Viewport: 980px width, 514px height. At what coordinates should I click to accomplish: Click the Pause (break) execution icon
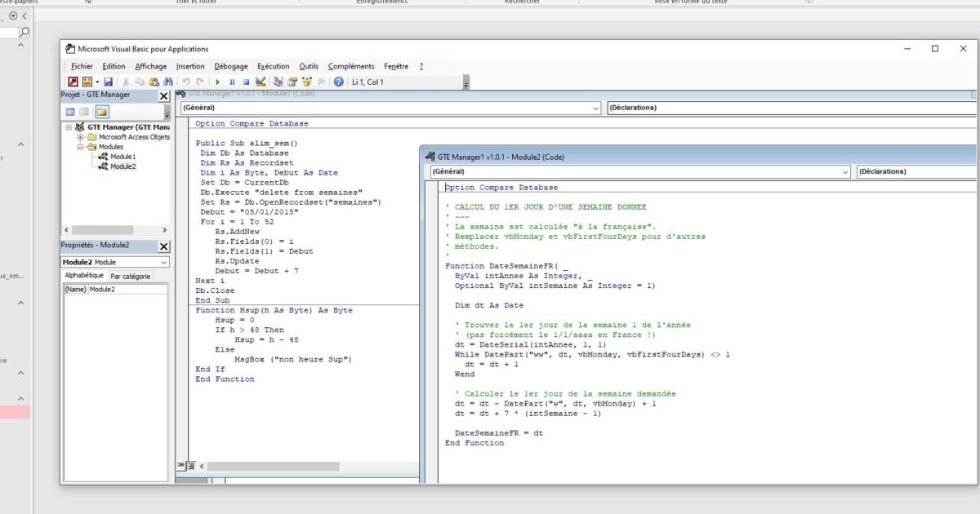click(232, 82)
